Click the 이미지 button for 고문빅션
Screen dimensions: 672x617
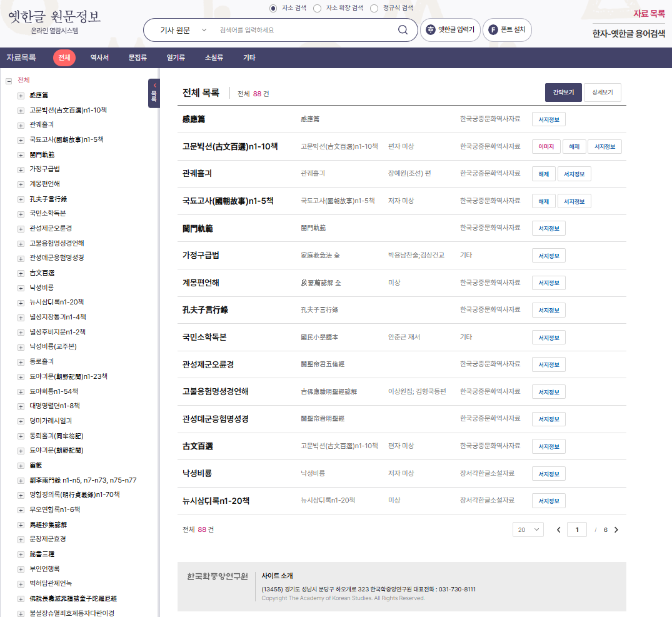point(546,146)
